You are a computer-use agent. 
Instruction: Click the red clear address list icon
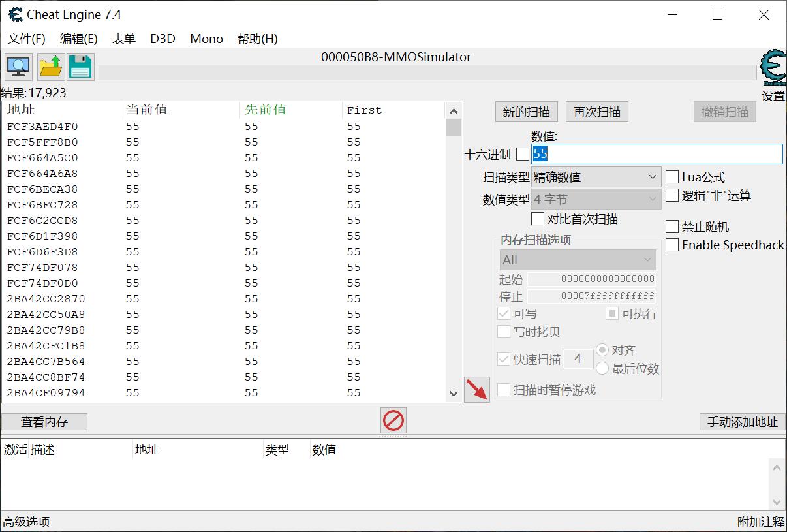[x=393, y=420]
